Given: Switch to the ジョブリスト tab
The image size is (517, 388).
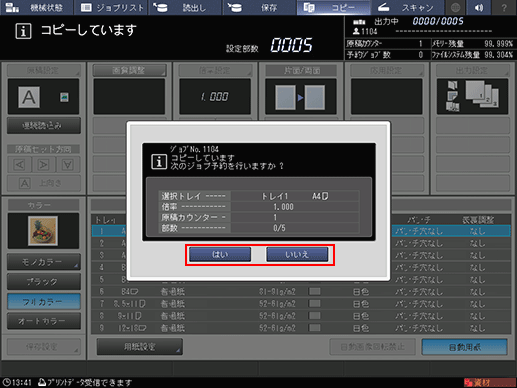Looking at the screenshot, I should tap(111, 7).
